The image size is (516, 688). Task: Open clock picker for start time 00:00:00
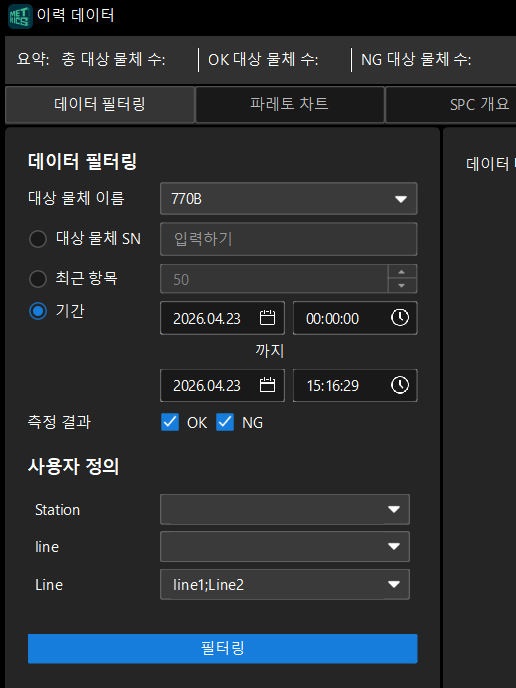tap(400, 318)
